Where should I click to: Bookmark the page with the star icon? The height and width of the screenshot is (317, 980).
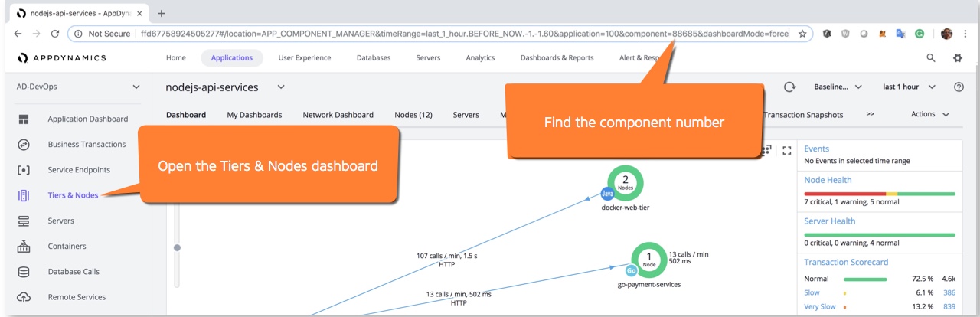[x=802, y=34]
